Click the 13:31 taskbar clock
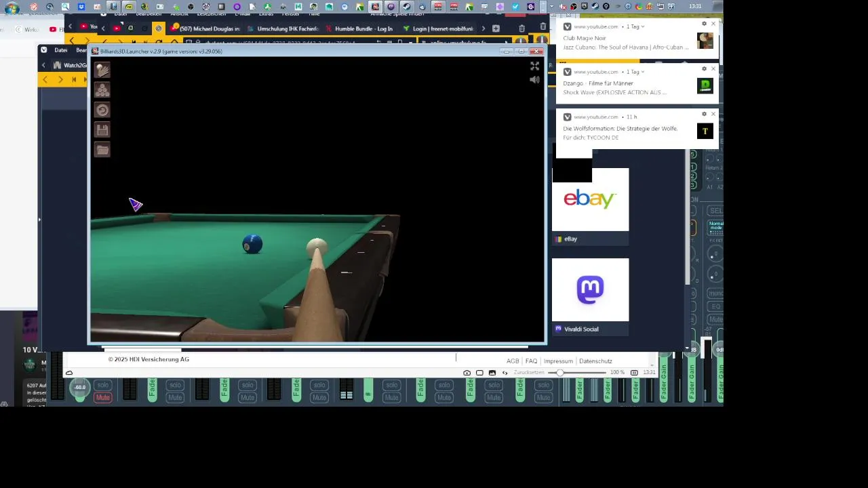The height and width of the screenshot is (488, 868). (695, 6)
